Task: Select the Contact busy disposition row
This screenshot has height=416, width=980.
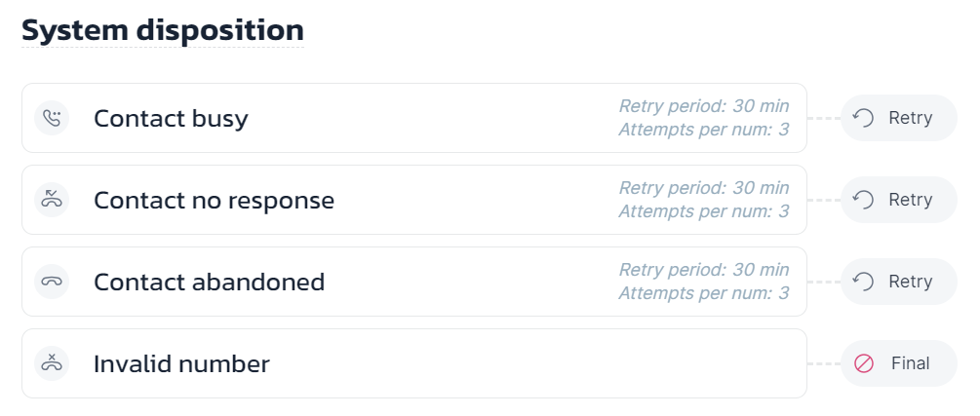Action: (414, 118)
